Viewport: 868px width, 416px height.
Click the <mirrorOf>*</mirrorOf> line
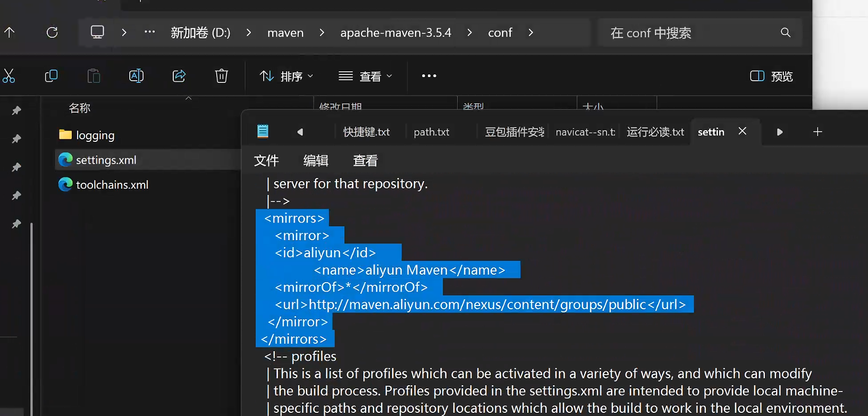tap(351, 287)
